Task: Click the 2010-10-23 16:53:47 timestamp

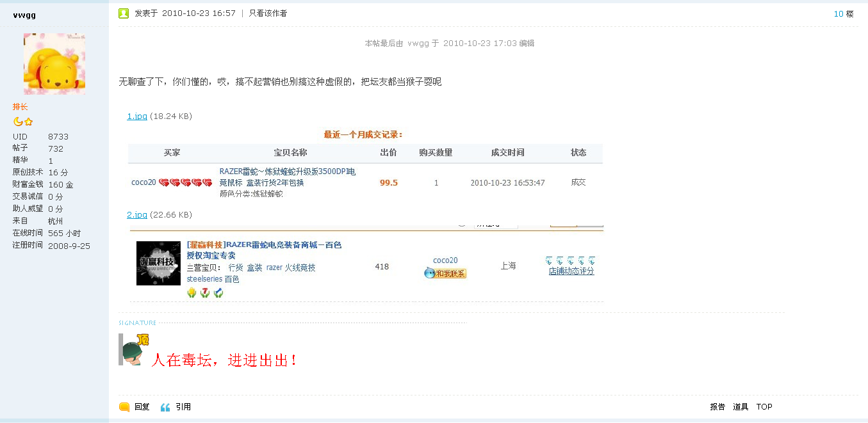Action: coord(507,182)
